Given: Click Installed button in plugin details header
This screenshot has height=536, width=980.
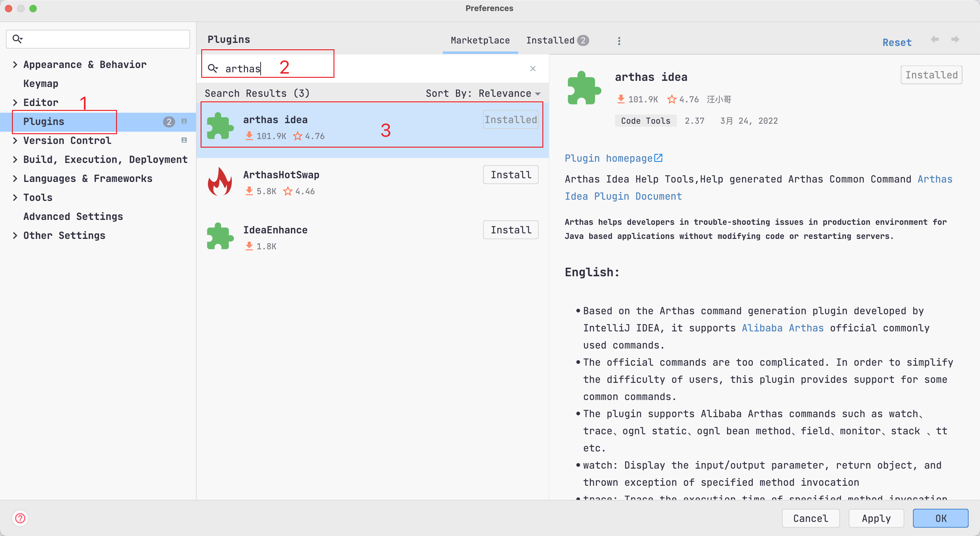Looking at the screenshot, I should tap(931, 75).
